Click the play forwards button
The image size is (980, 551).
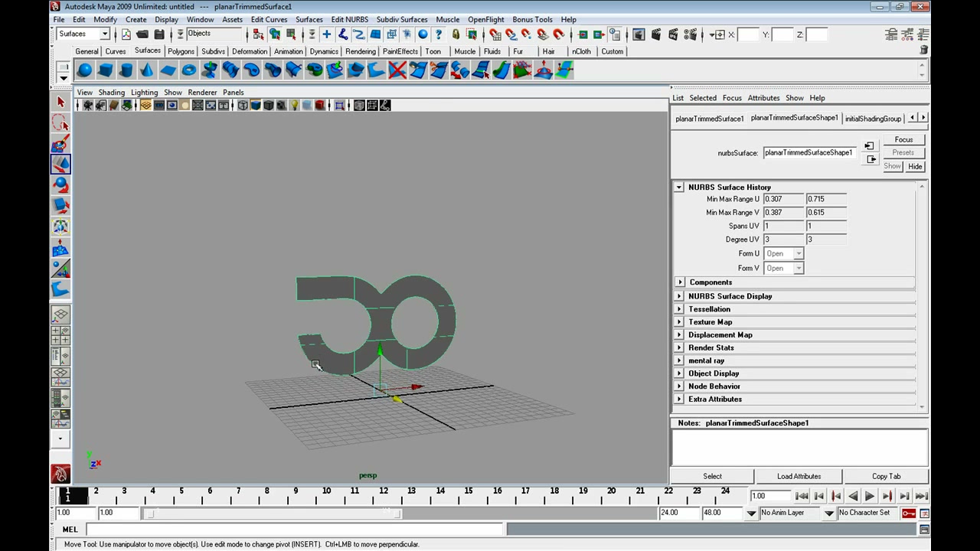pyautogui.click(x=870, y=496)
